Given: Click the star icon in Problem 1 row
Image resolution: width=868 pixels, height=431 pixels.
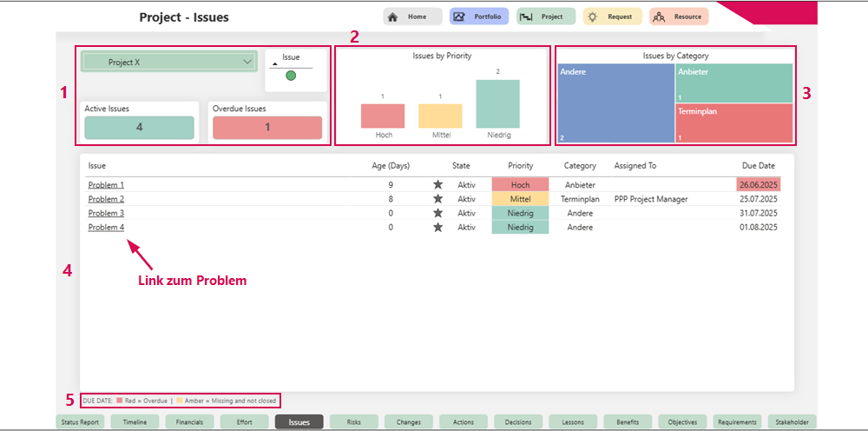Looking at the screenshot, I should click(x=437, y=185).
